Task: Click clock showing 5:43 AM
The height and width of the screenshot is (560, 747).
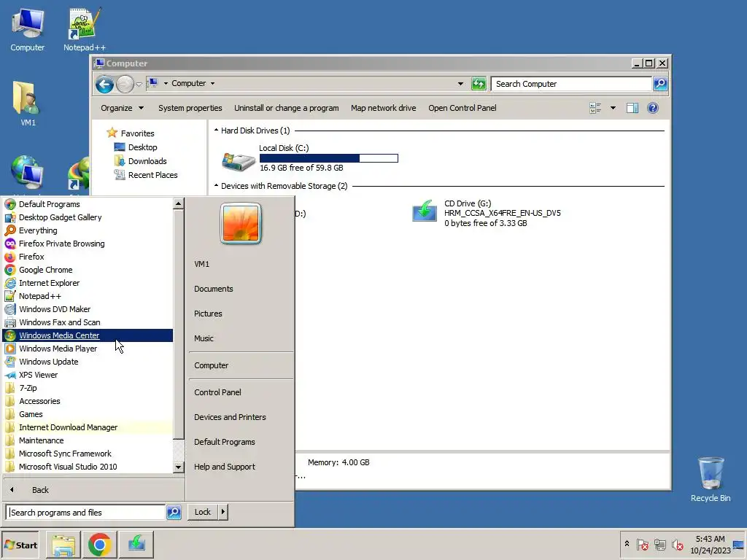Action: click(710, 539)
